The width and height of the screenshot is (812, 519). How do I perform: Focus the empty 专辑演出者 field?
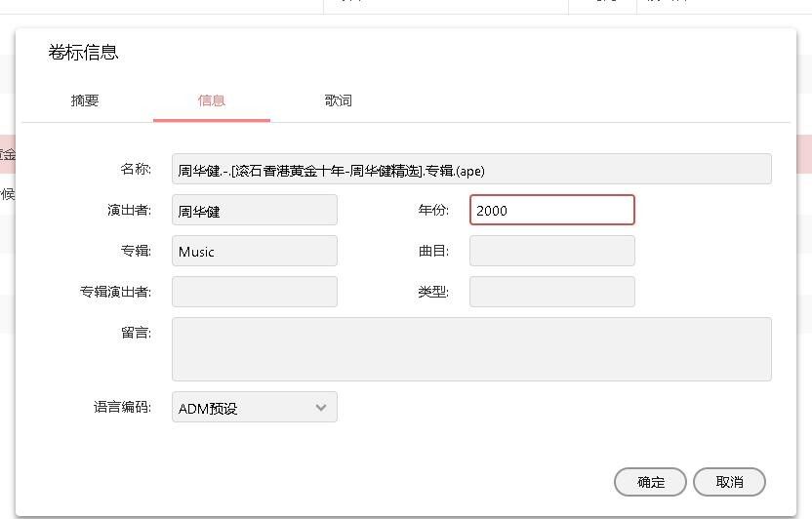coord(255,292)
